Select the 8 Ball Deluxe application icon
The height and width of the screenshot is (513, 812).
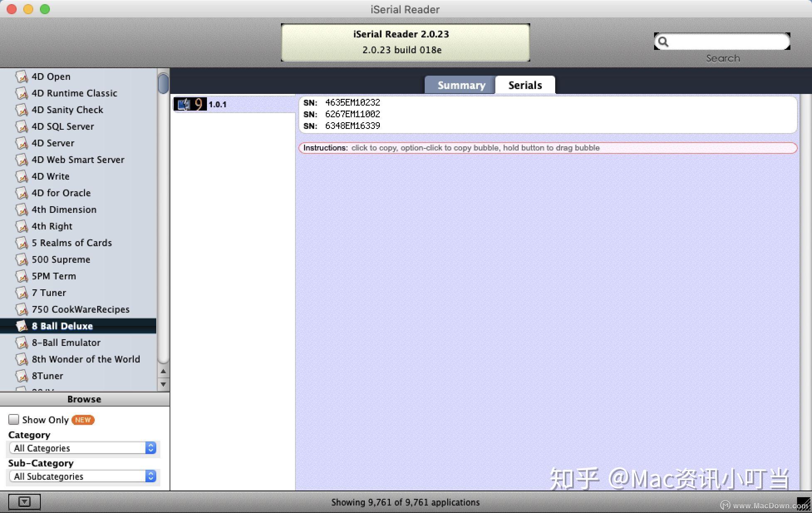tap(22, 326)
